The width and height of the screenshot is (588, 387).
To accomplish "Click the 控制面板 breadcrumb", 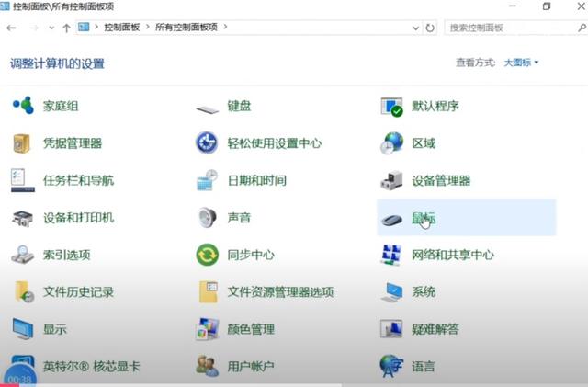I will point(122,27).
